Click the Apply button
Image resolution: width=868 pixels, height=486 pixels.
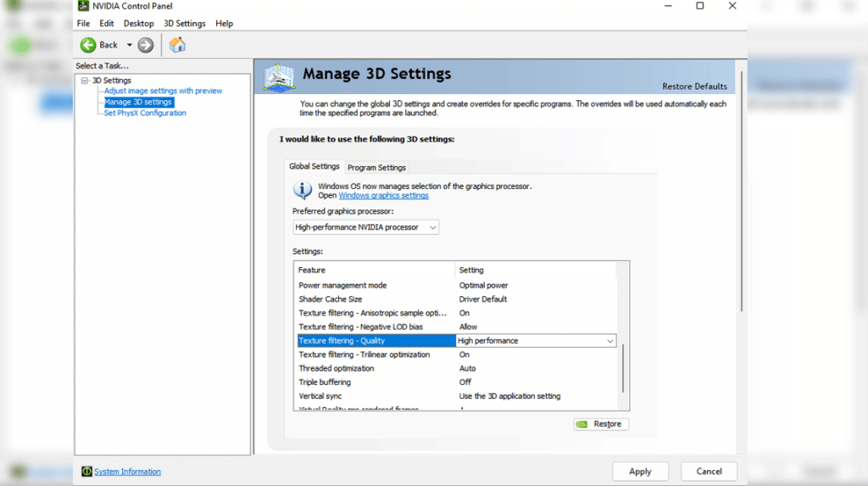click(x=640, y=472)
